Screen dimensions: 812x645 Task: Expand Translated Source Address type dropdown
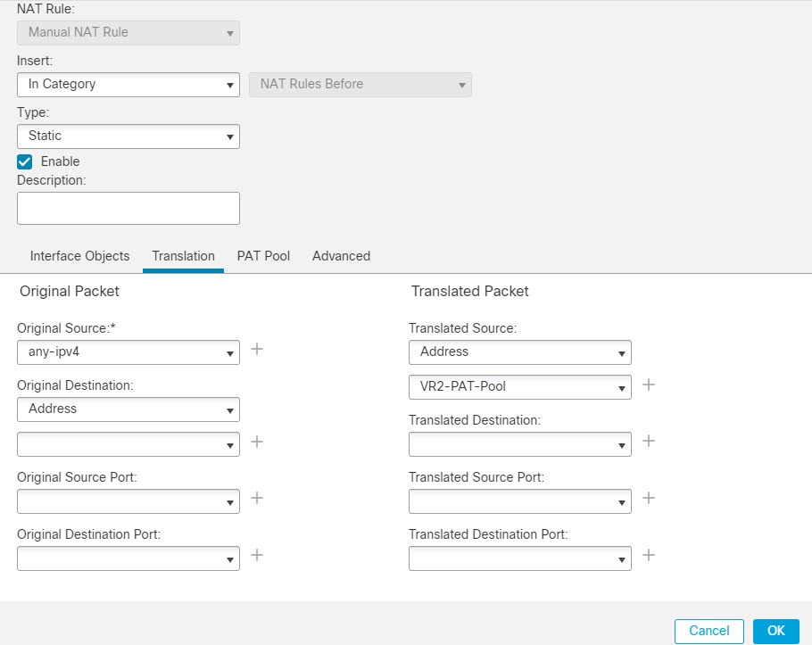[520, 352]
